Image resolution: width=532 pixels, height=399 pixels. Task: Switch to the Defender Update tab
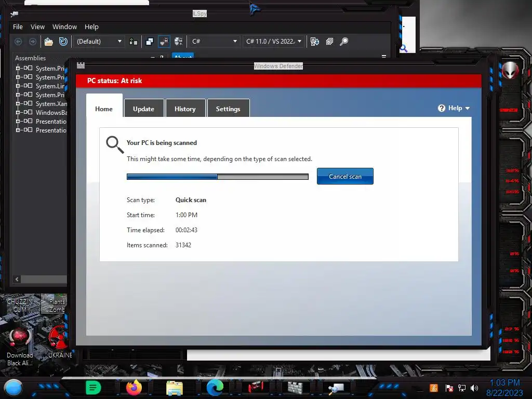click(x=143, y=109)
